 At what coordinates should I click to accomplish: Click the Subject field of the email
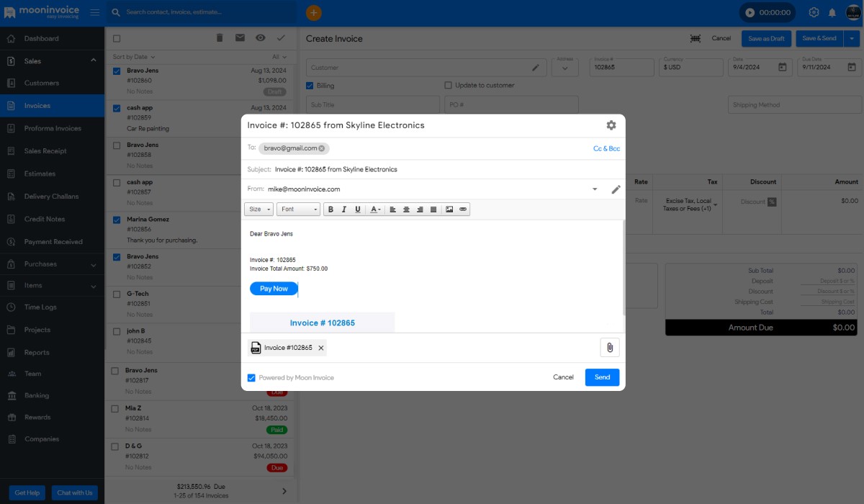433,169
